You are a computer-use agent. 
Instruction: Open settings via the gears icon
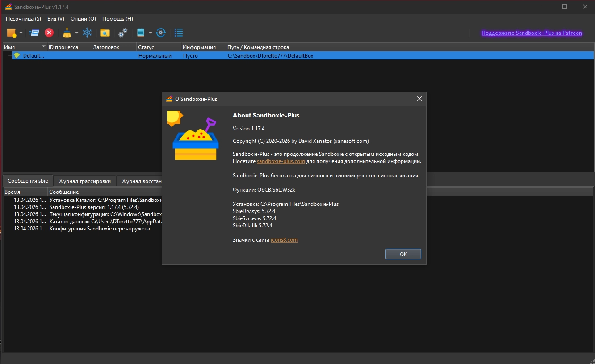pyautogui.click(x=123, y=33)
